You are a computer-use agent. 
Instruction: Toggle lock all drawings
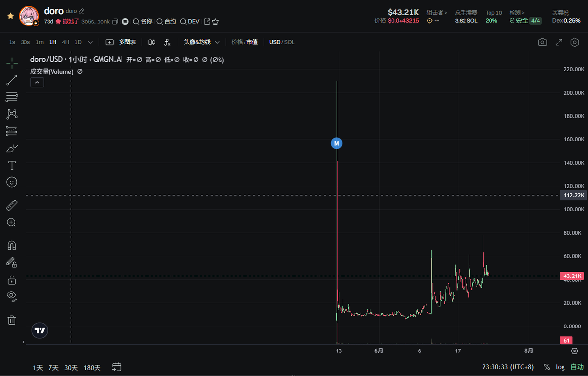[x=12, y=280]
